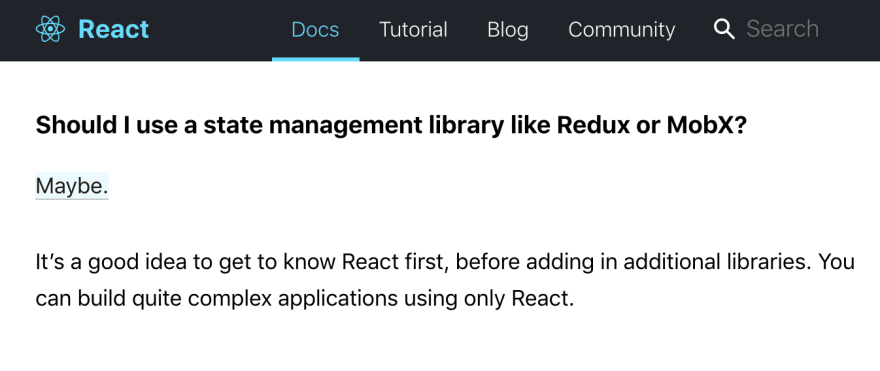The width and height of the screenshot is (880, 371).
Task: Click the magnifying glass search icon
Action: (x=724, y=29)
